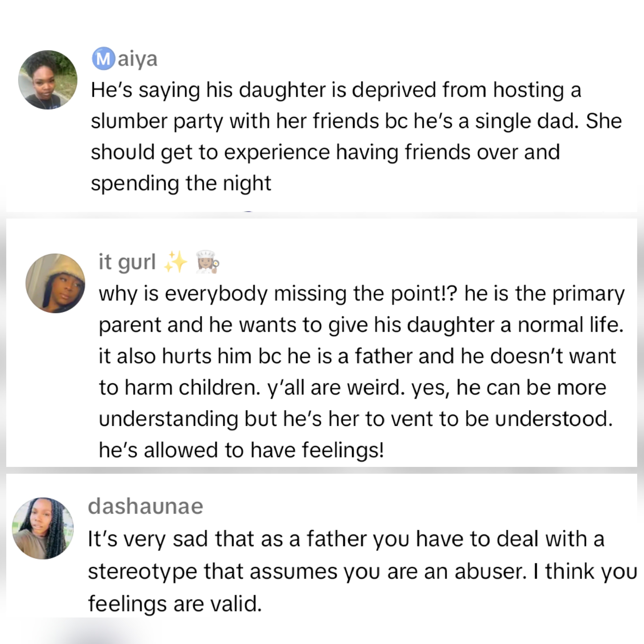
Task: Select the 'parent and he wants to give' line
Action: pyautogui.click(x=361, y=325)
